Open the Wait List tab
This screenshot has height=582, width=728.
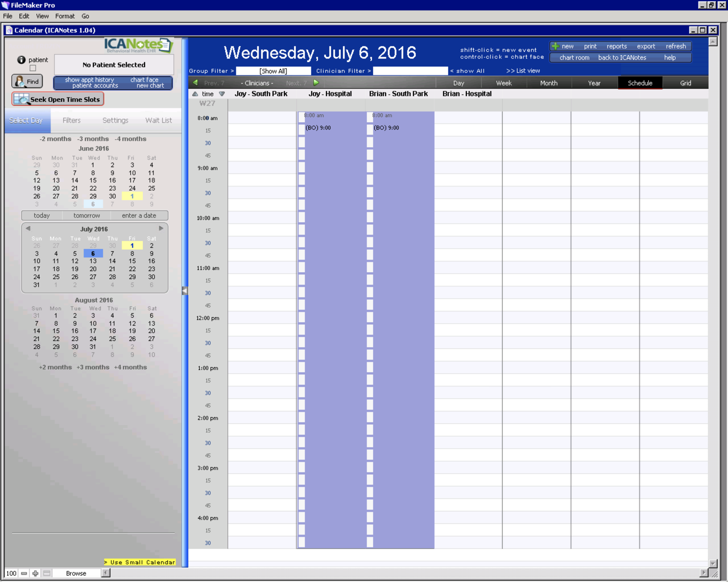tap(158, 120)
